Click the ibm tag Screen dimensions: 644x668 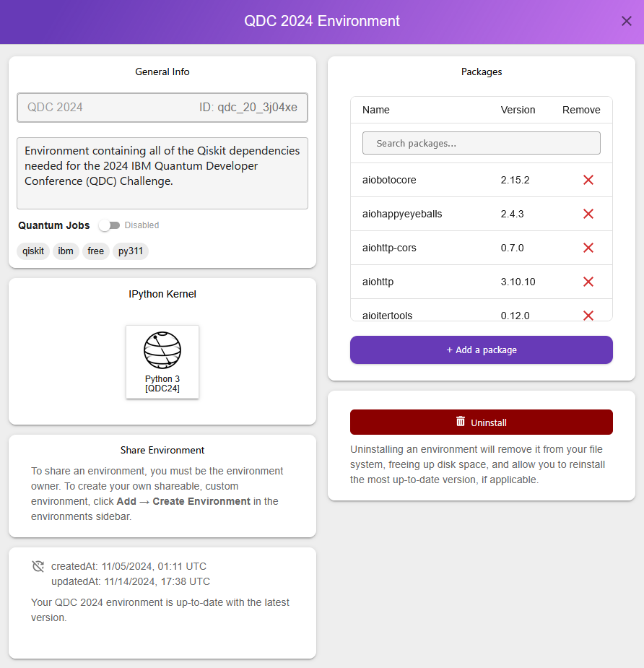(x=66, y=251)
